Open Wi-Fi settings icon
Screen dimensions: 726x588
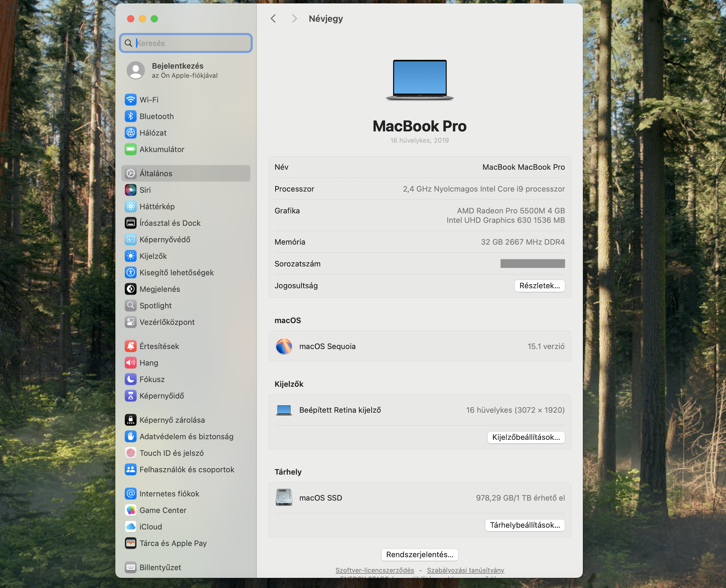(x=130, y=99)
